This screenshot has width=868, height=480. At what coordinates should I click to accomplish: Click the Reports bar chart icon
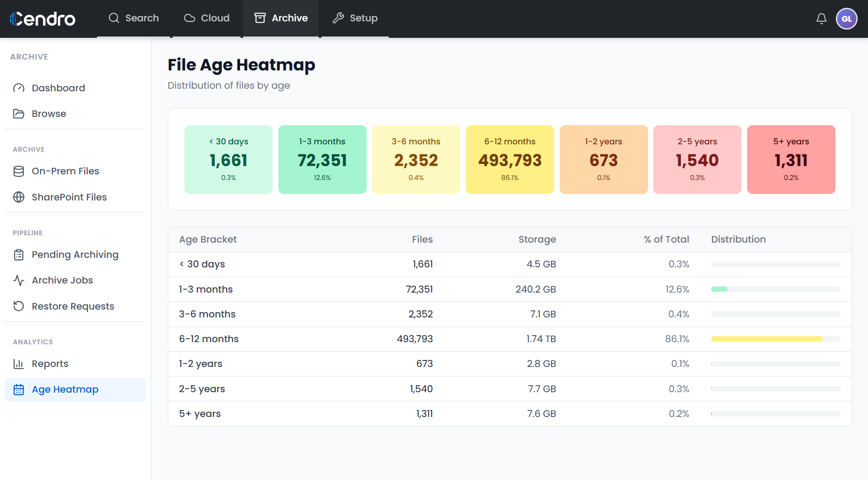coord(19,364)
